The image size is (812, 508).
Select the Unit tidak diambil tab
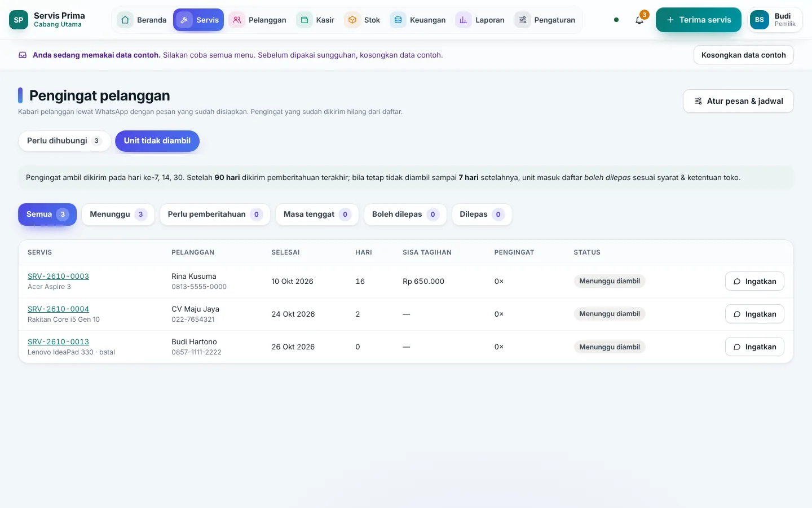tap(157, 141)
